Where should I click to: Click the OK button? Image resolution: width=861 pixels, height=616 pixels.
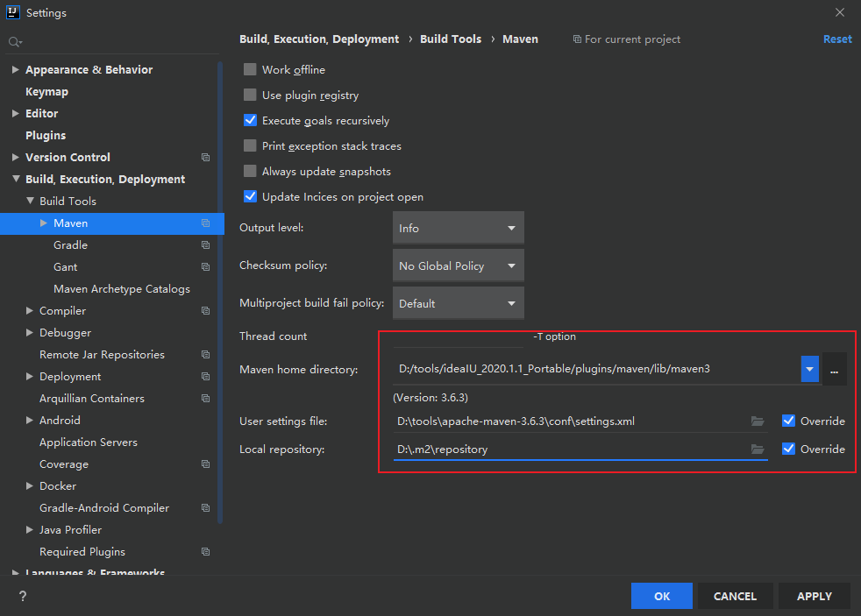click(662, 596)
